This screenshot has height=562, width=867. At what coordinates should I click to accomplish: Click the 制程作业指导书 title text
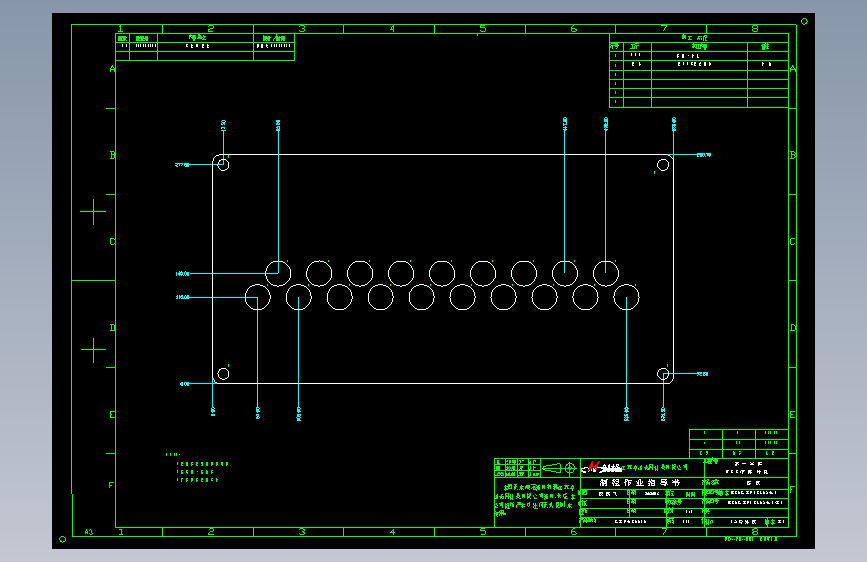640,483
